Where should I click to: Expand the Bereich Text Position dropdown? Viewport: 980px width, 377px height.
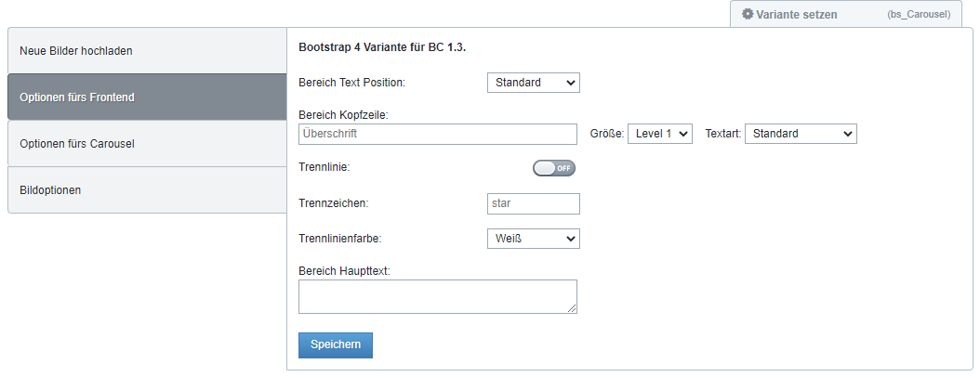(533, 83)
